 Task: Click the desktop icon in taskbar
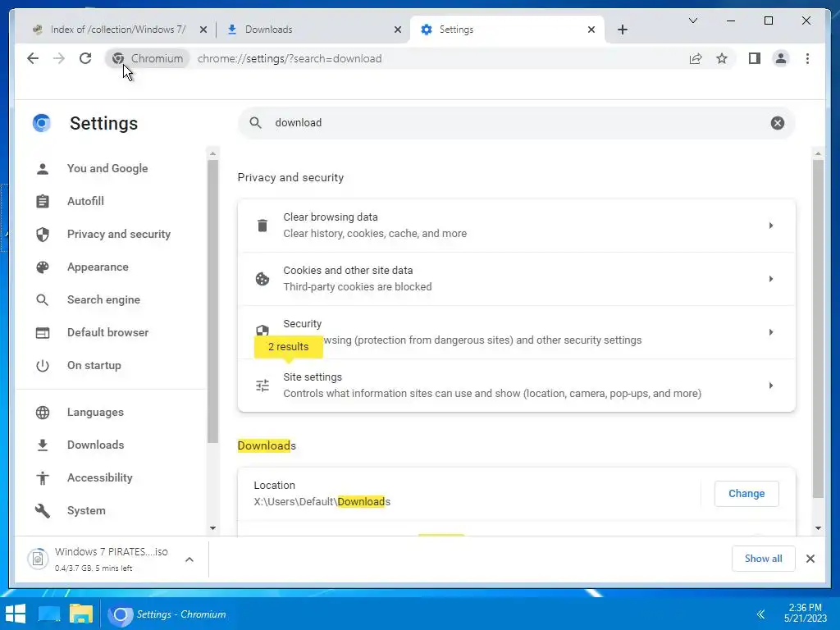point(49,614)
